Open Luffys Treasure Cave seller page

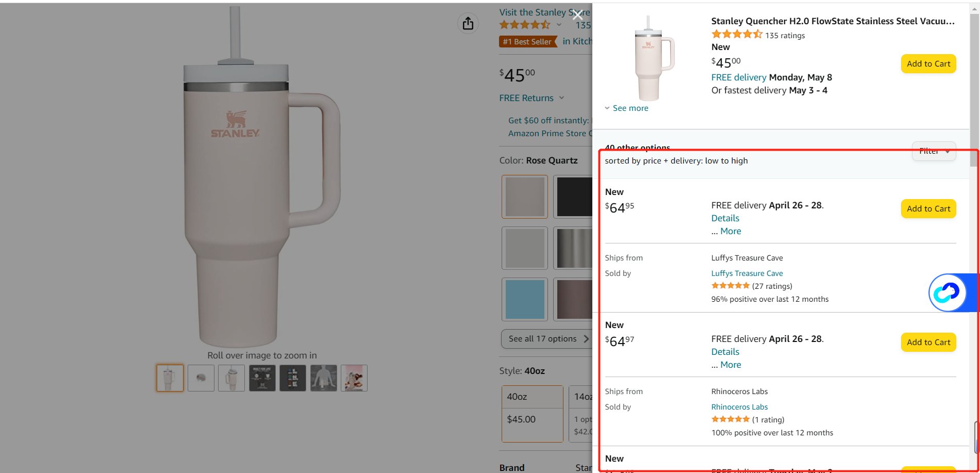pyautogui.click(x=747, y=273)
